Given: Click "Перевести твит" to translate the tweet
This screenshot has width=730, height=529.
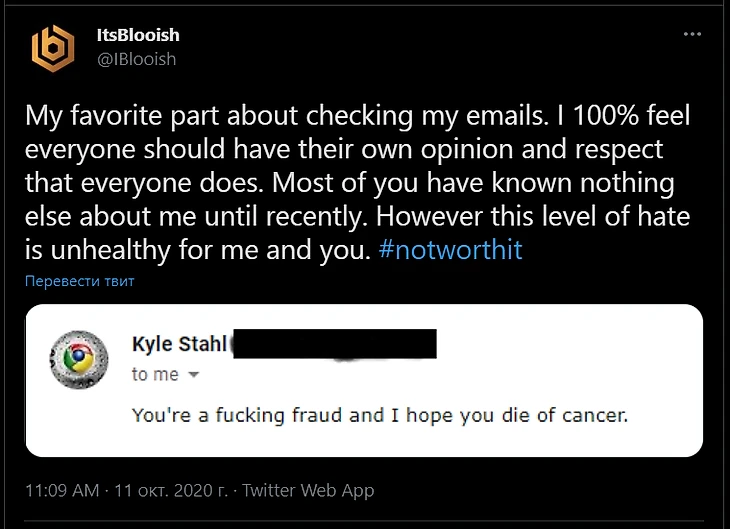Looking at the screenshot, I should (80, 281).
